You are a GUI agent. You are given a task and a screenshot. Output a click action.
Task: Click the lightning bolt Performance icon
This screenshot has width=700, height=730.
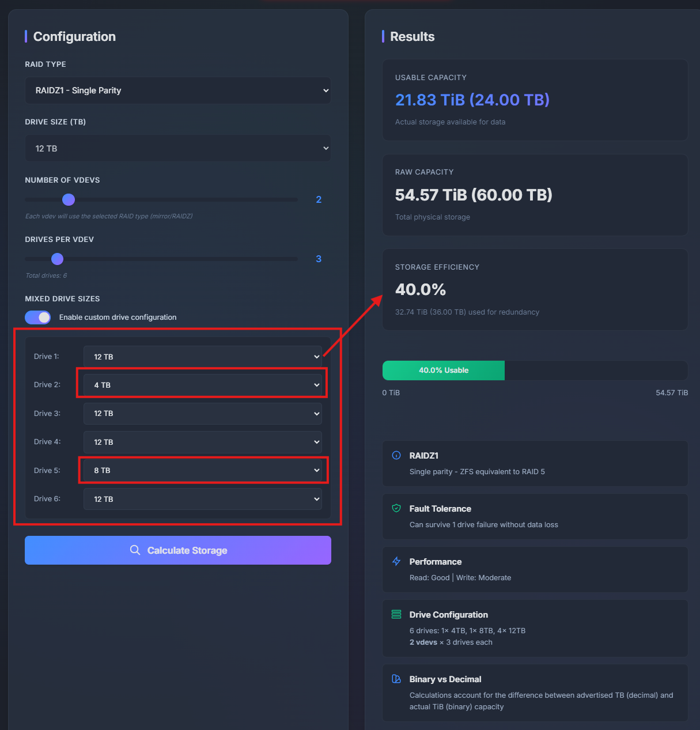tap(396, 561)
